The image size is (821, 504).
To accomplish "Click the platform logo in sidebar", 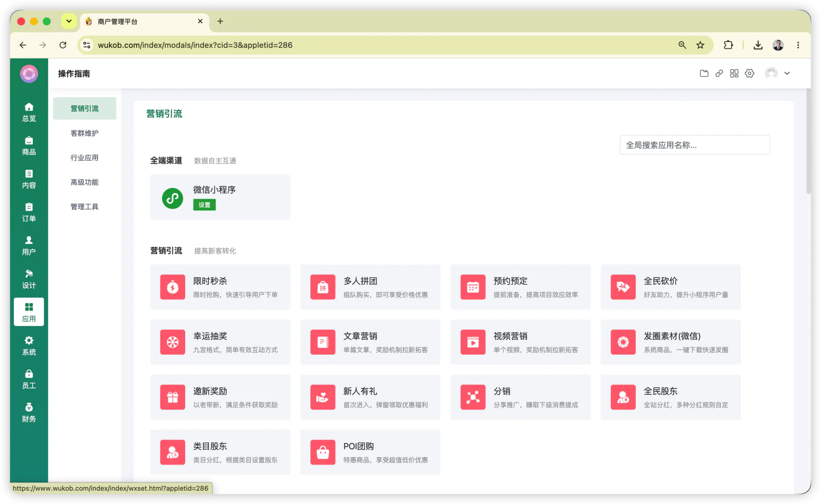I will pyautogui.click(x=29, y=74).
